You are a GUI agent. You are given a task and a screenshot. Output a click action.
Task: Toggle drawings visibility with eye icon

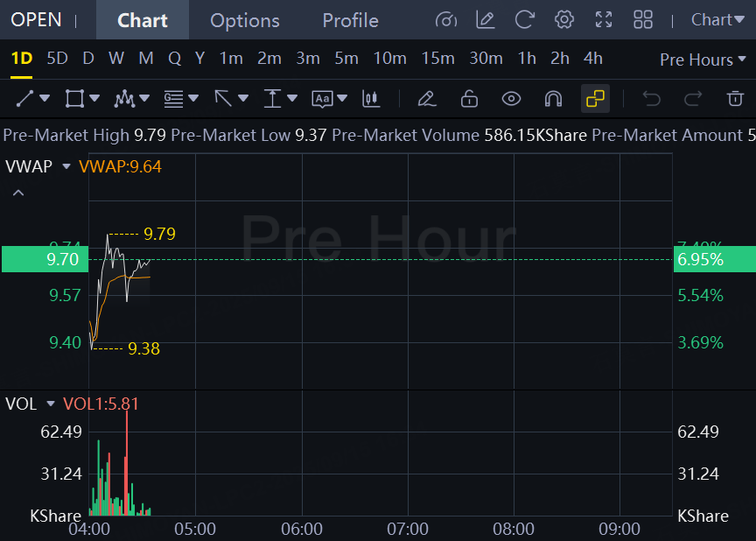click(511, 99)
